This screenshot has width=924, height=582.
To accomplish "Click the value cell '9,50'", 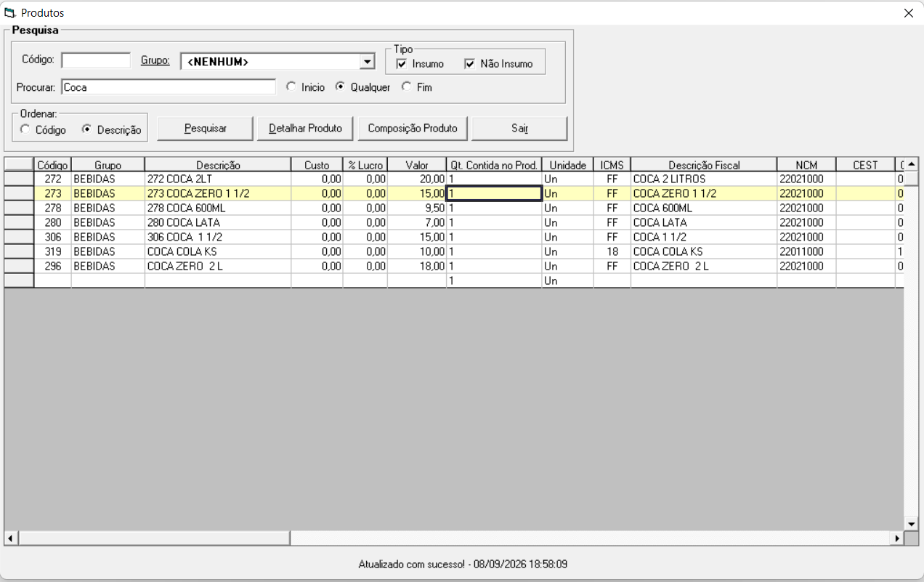I will coord(417,208).
